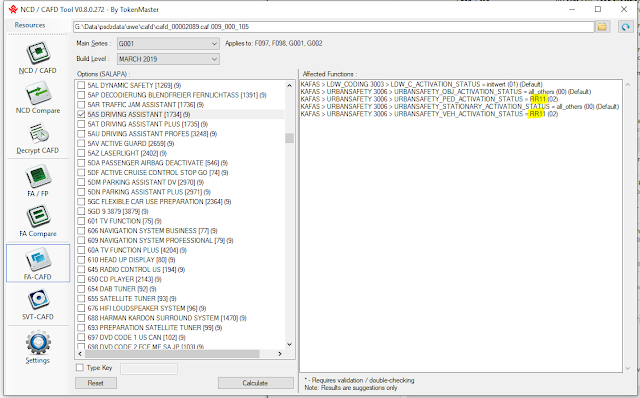
Task: Enable the Type Key checkbox
Action: 80,368
